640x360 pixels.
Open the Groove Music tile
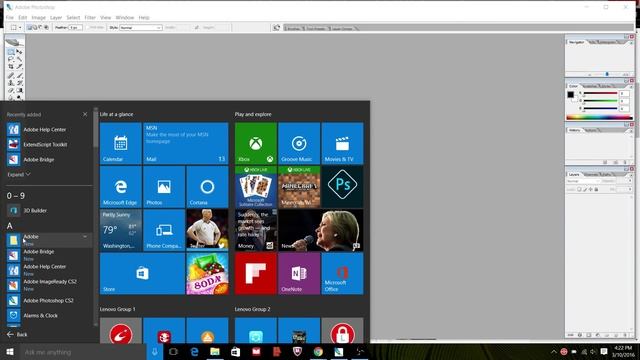(x=299, y=143)
